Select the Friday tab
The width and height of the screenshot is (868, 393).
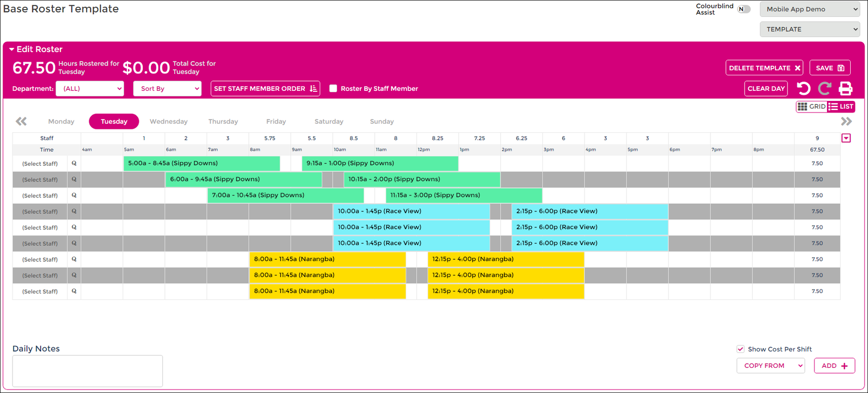[x=276, y=122]
